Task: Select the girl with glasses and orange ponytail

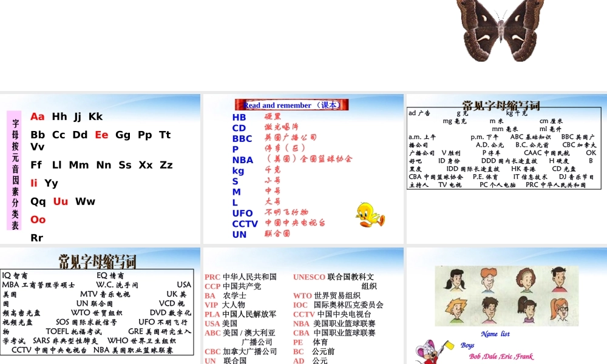Action: coord(560,309)
